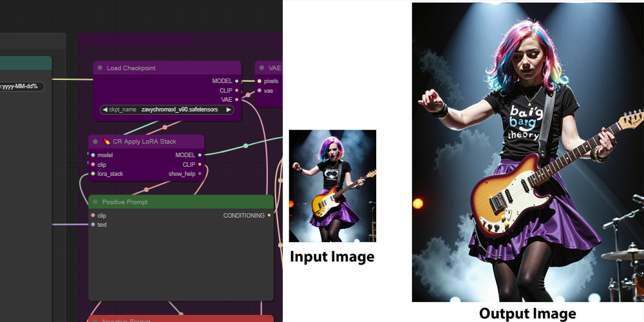The height and width of the screenshot is (322, 644).
Task: Select the Negative Prompt node header
Action: (x=181, y=319)
